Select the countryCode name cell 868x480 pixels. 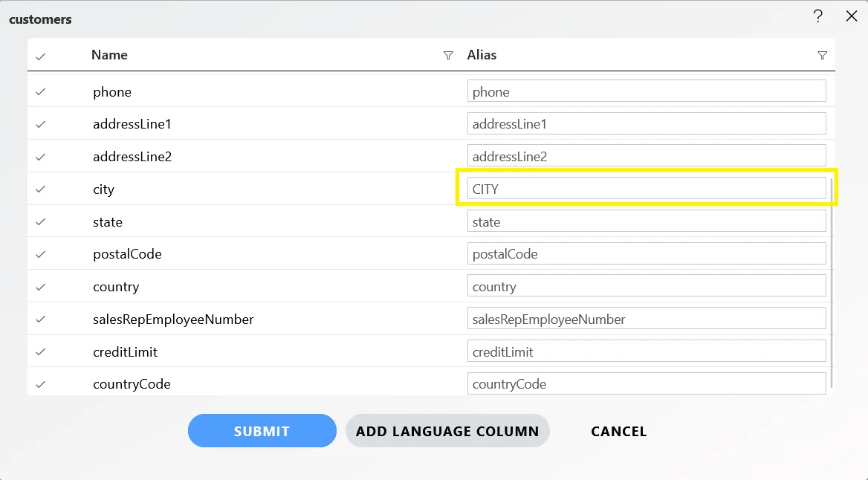(x=132, y=384)
